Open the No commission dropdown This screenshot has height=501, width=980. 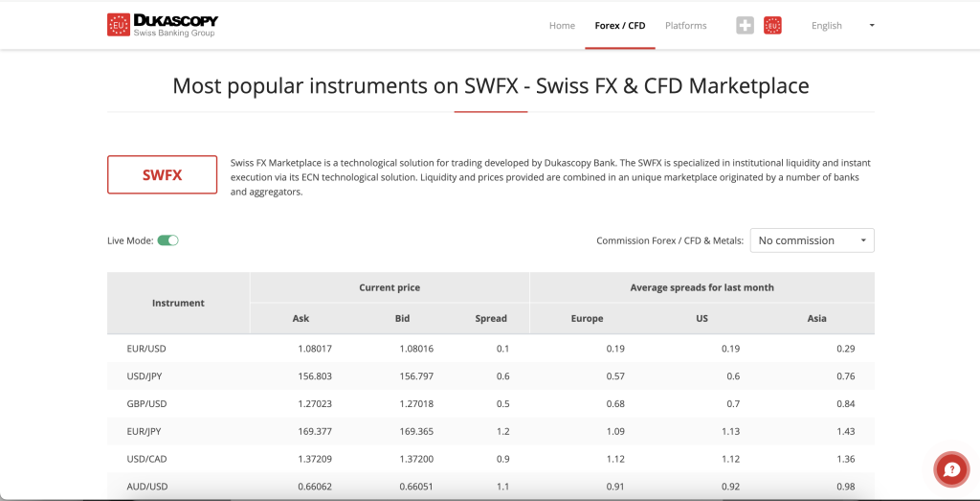point(812,240)
